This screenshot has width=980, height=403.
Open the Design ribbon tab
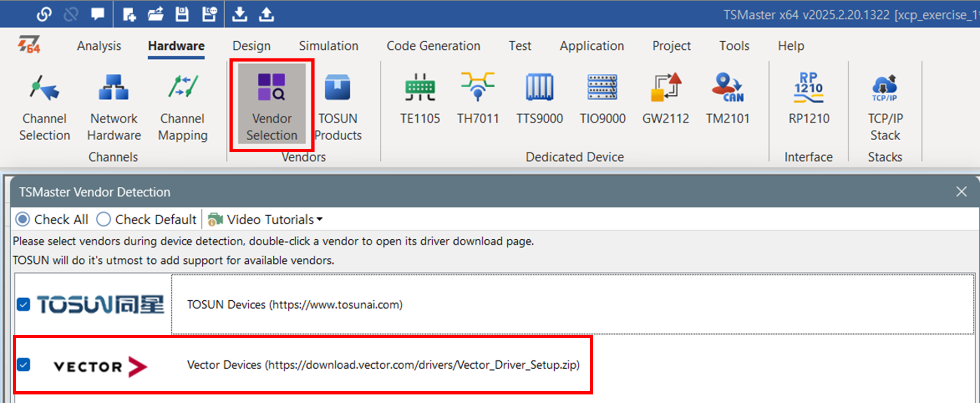(x=251, y=46)
